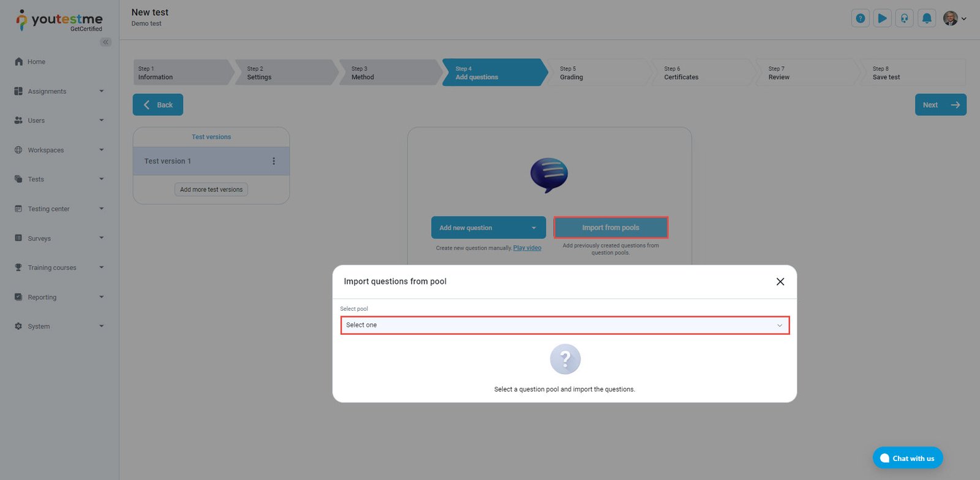Expand the Training courses menu arrow
The height and width of the screenshot is (480, 980).
pos(102,268)
